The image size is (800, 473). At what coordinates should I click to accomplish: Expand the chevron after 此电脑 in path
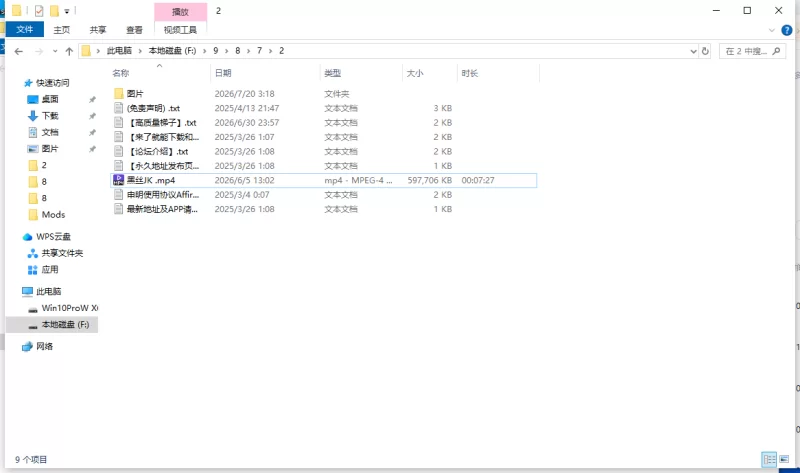[140, 51]
